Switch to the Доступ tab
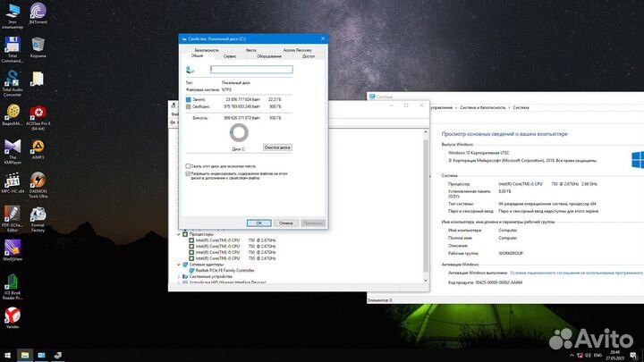 pyautogui.click(x=309, y=56)
